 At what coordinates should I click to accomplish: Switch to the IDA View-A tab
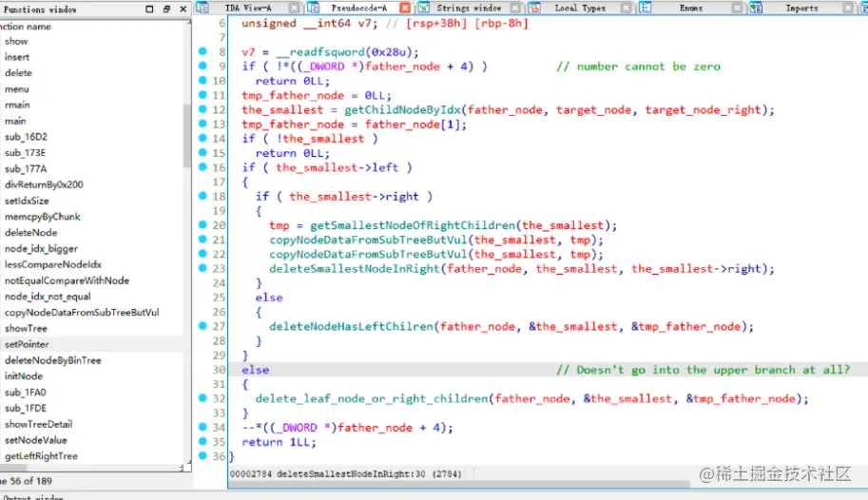[x=248, y=8]
